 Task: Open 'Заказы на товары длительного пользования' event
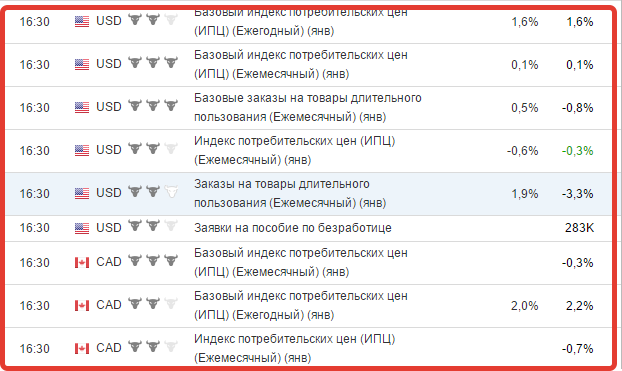pyautogui.click(x=290, y=194)
